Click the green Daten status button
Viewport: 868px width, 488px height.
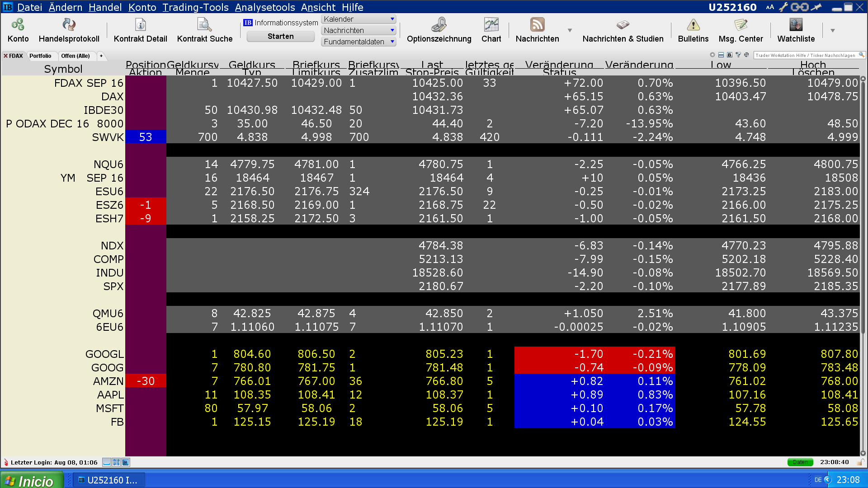click(x=800, y=462)
